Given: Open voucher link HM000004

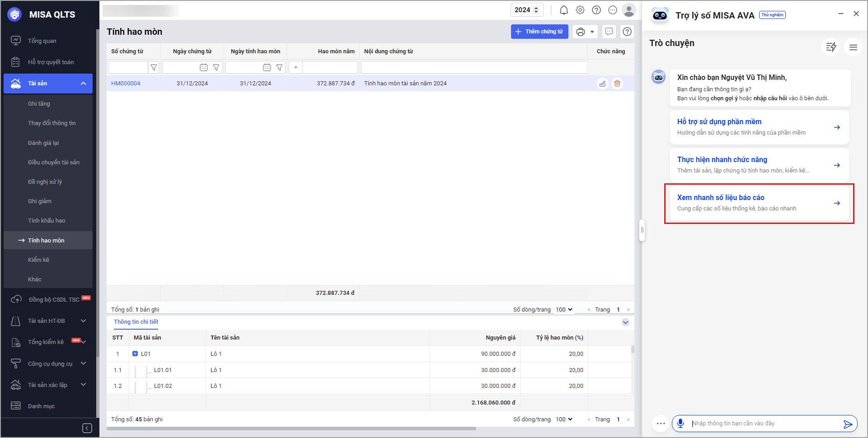Looking at the screenshot, I should point(126,84).
